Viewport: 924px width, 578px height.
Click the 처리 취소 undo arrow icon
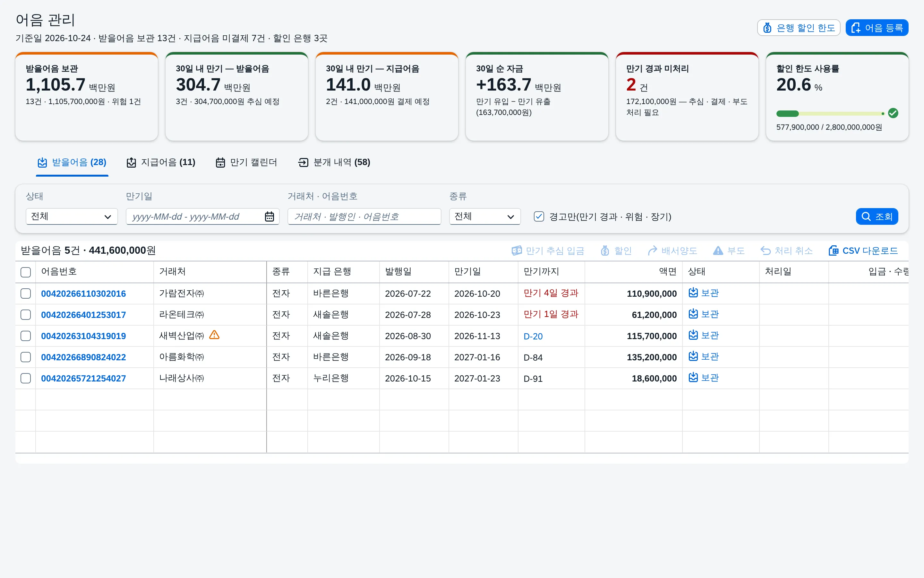766,251
